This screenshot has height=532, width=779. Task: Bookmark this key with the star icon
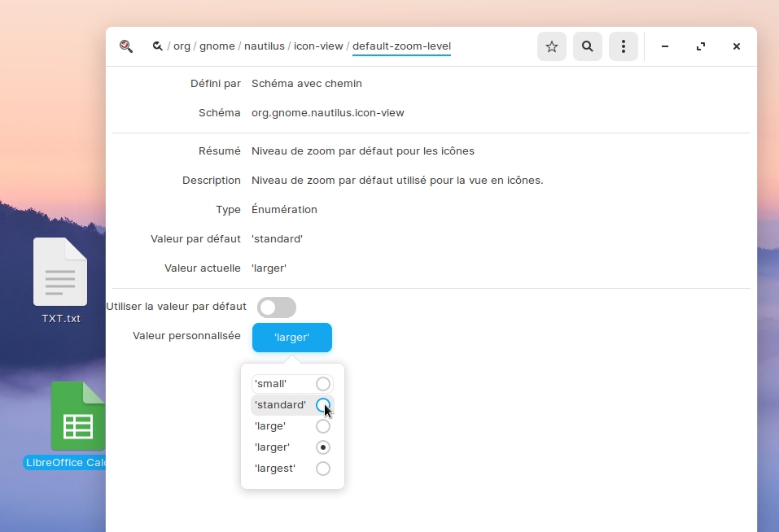click(x=551, y=46)
